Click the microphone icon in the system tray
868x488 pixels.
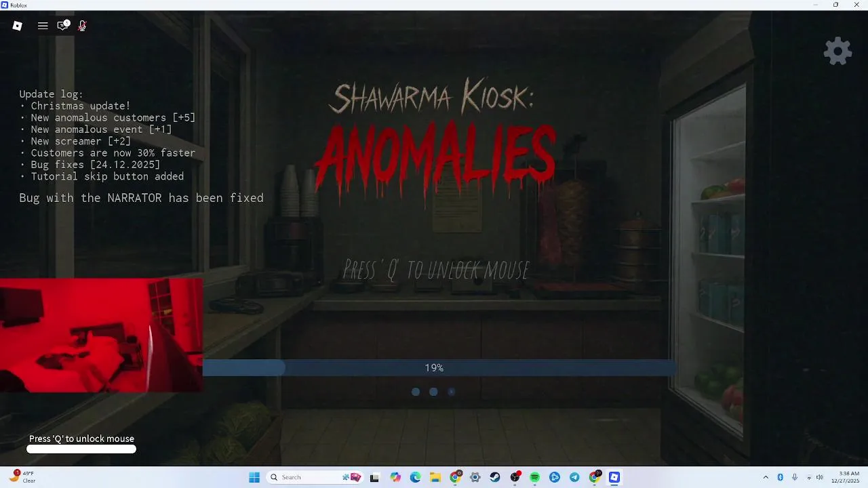[794, 477]
